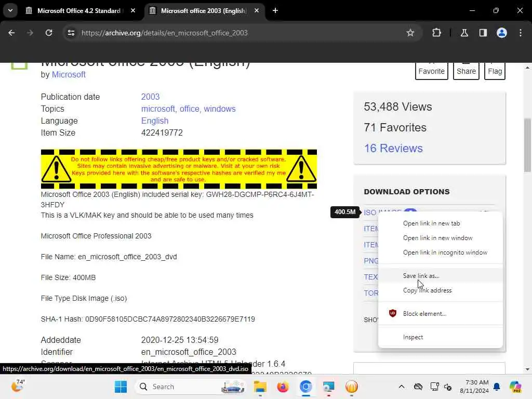The image size is (532, 399).
Task: Click the 400.5M size tooltip label
Action: (x=345, y=212)
